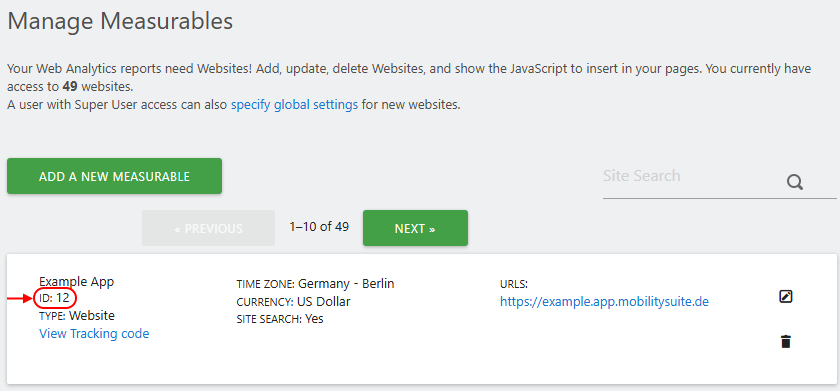
Task: Delete Example App using the trash icon
Action: (785, 342)
